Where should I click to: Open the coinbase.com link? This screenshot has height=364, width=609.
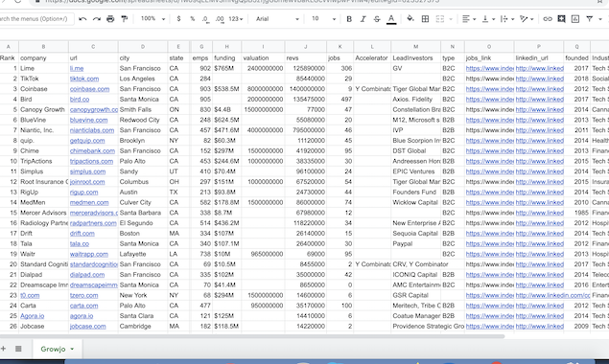[90, 89]
